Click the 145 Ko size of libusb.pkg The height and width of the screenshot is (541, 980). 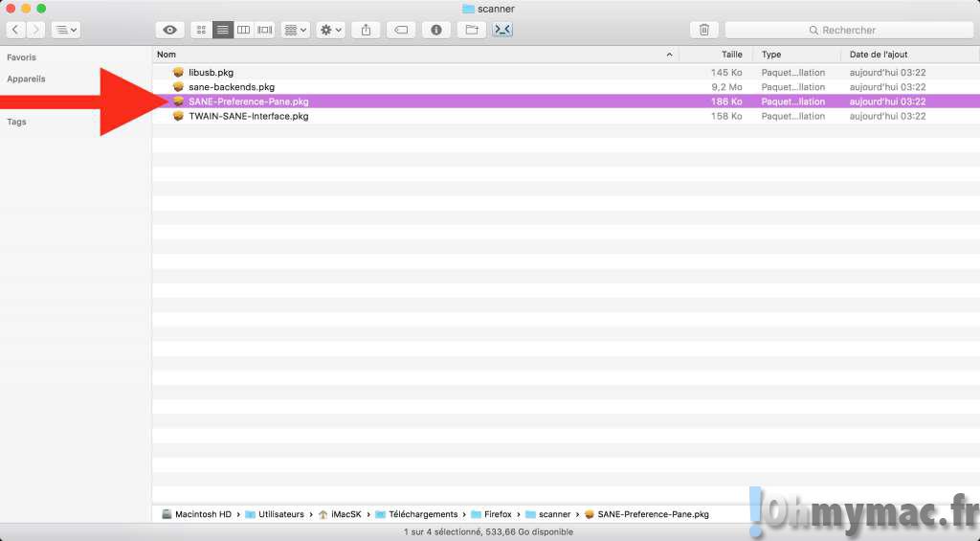726,73
